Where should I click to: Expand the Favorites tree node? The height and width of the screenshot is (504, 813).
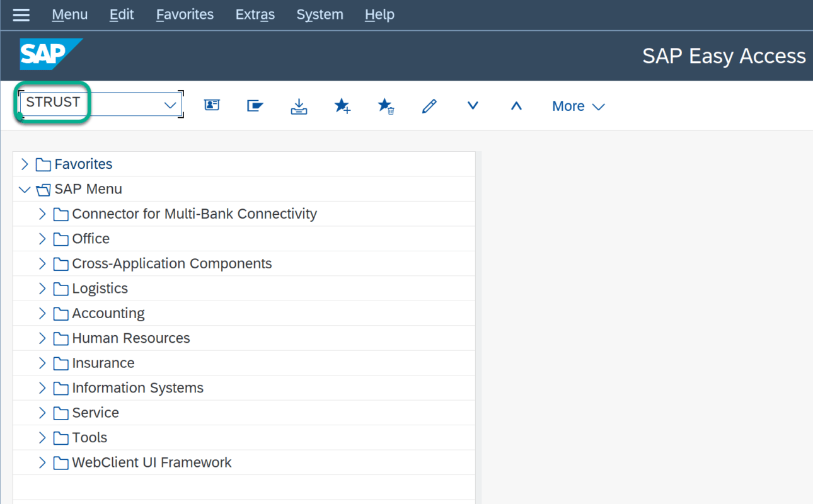click(x=25, y=164)
